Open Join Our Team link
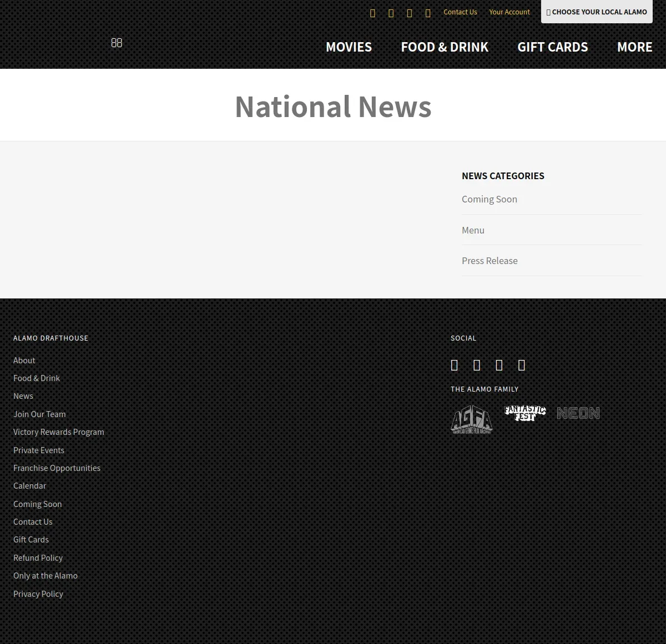Image resolution: width=666 pixels, height=644 pixels. [39, 414]
